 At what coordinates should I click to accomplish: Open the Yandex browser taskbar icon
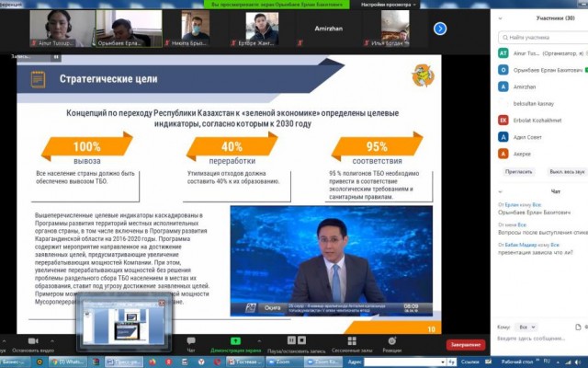coord(168,362)
